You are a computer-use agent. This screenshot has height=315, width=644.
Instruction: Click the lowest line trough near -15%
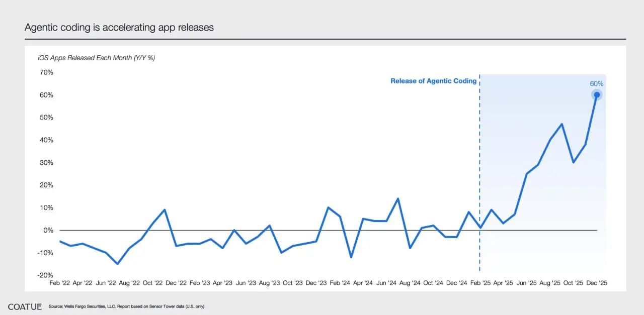118,264
